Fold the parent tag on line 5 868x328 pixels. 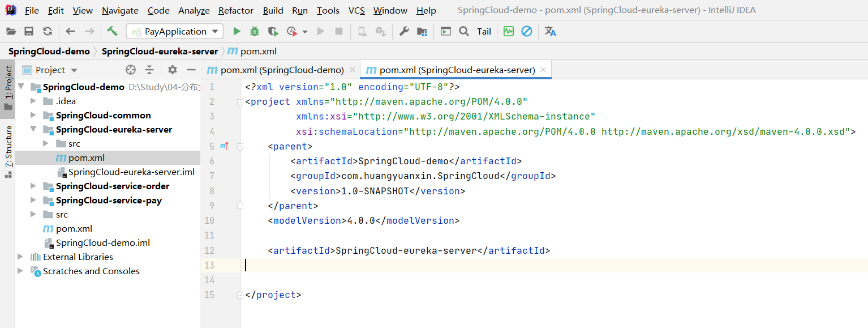[x=240, y=146]
